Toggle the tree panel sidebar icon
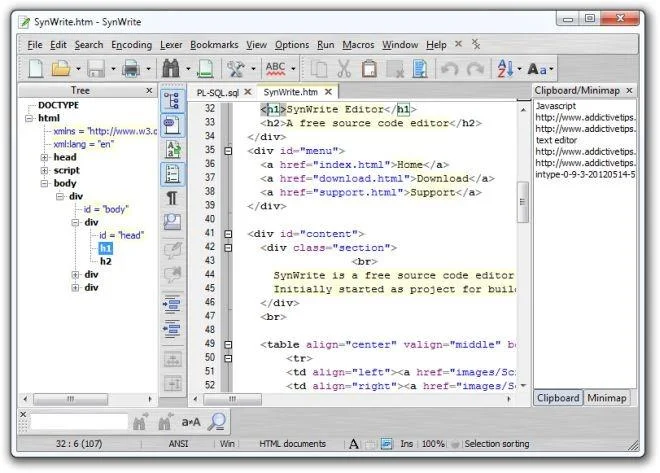Screen dimensions: 660x473 point(173,101)
